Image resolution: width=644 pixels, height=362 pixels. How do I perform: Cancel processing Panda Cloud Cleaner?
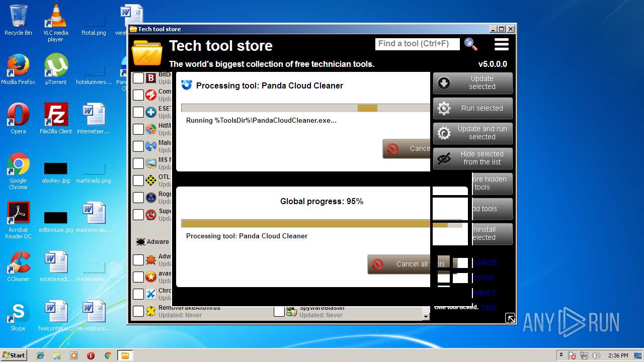(407, 149)
